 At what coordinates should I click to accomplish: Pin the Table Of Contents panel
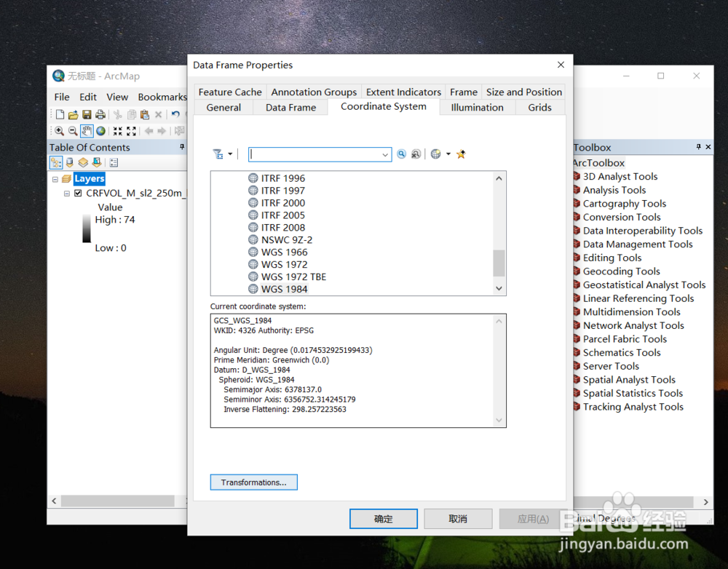pyautogui.click(x=182, y=147)
